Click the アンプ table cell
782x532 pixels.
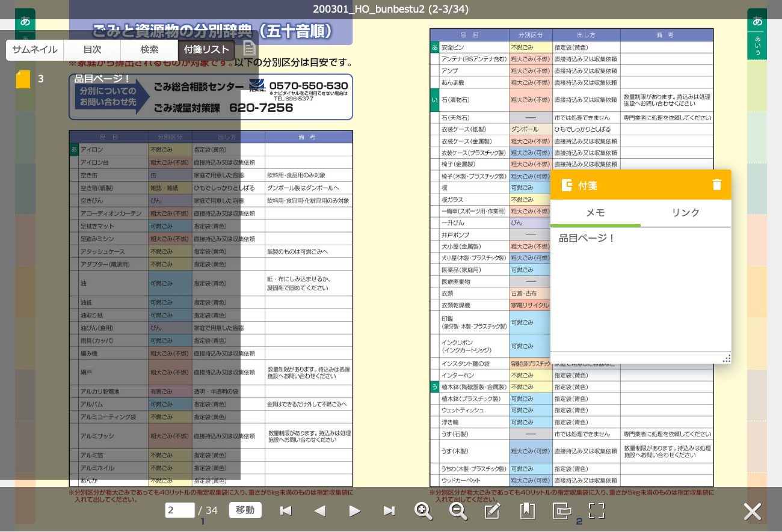coord(474,71)
